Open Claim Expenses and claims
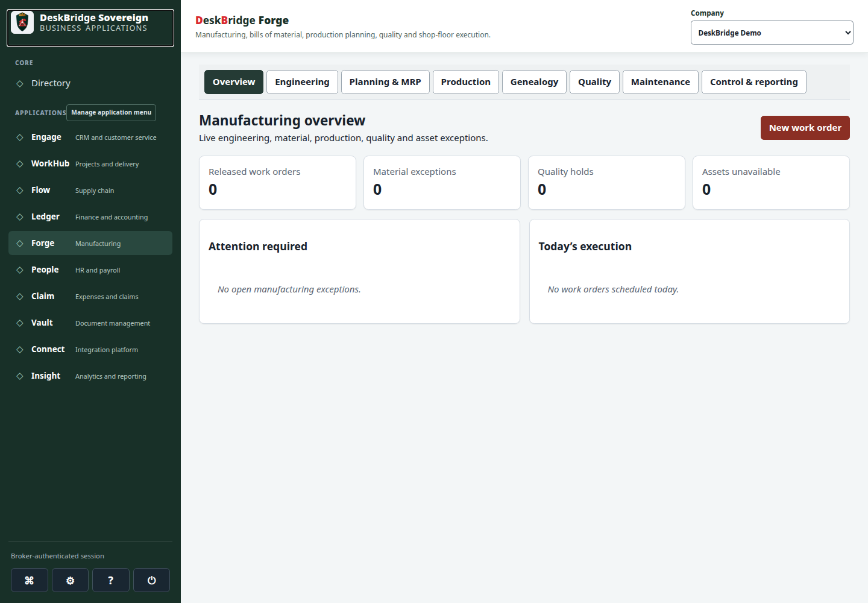Image resolution: width=868 pixels, height=603 pixels. point(90,297)
